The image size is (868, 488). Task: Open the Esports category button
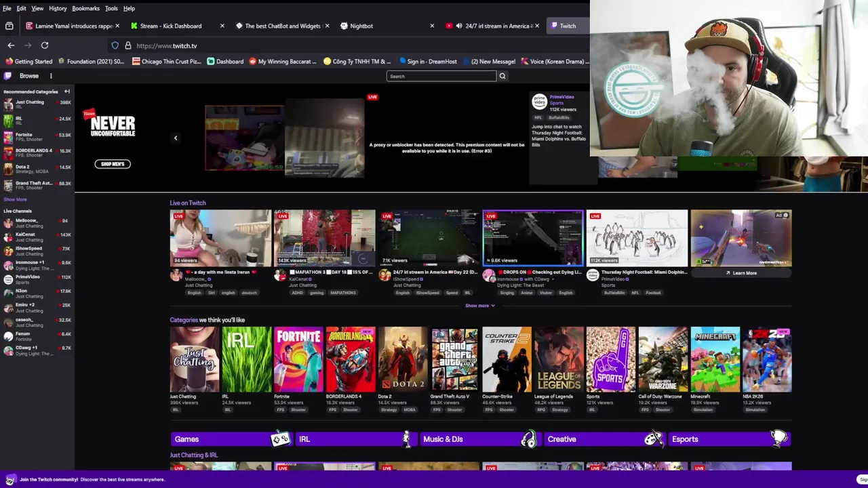point(730,439)
